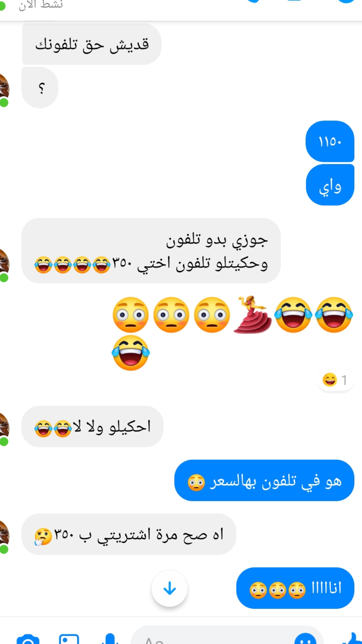Select the sent message اناااا with flushed faces

click(x=295, y=588)
